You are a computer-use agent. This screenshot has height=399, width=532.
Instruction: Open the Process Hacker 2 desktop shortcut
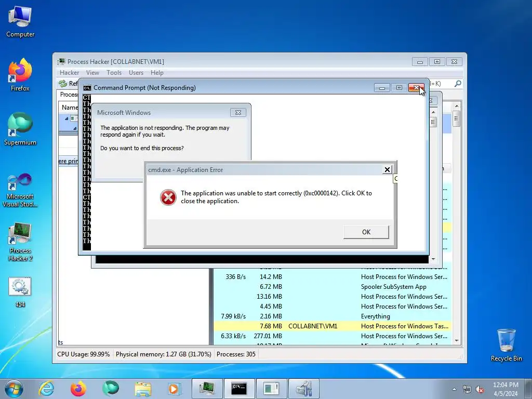click(x=20, y=242)
